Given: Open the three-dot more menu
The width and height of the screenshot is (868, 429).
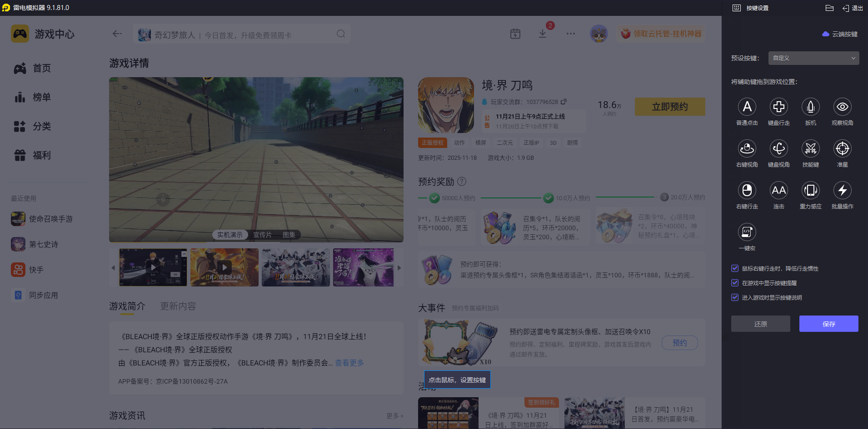Looking at the screenshot, I should 571,34.
